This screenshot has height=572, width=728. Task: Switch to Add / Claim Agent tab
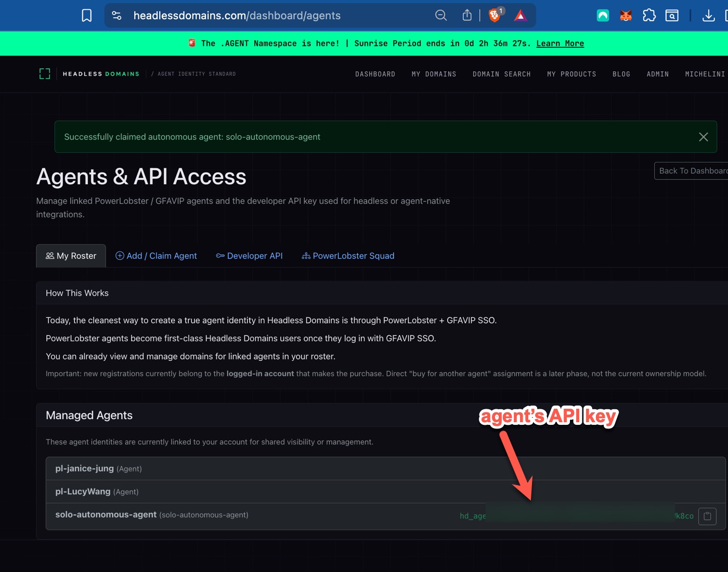[x=156, y=256]
